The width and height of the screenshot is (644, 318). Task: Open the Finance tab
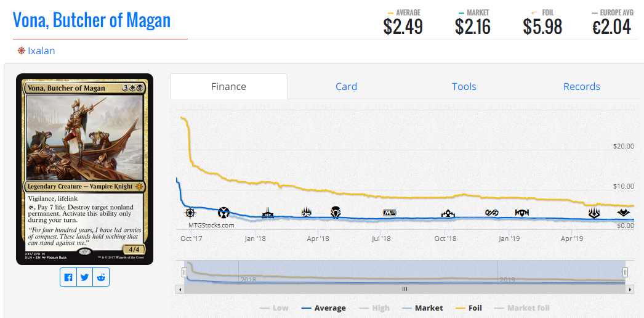229,87
